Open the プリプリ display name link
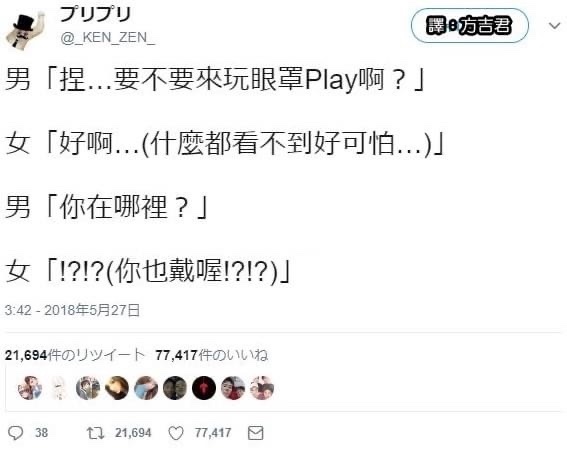This screenshot has width=567, height=449. (x=95, y=15)
